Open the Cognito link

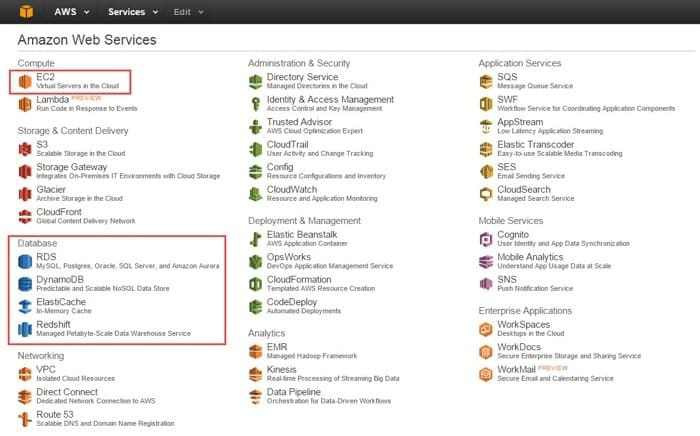(513, 234)
